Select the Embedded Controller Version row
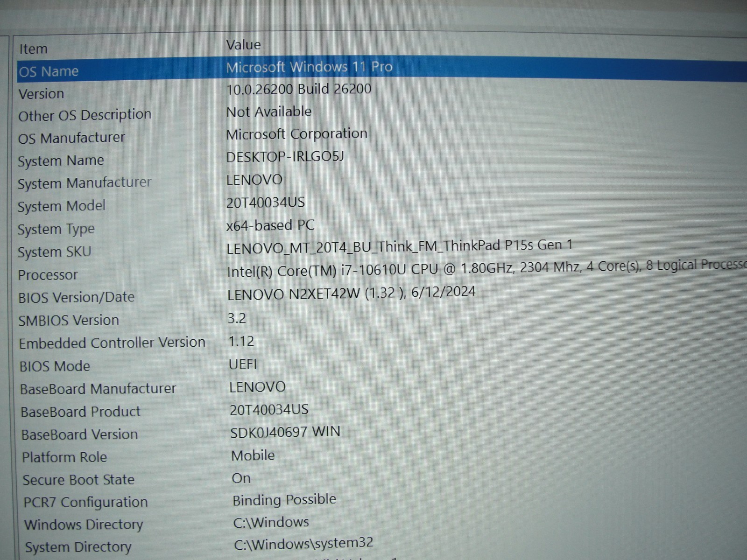The height and width of the screenshot is (560, 747). pos(112,343)
